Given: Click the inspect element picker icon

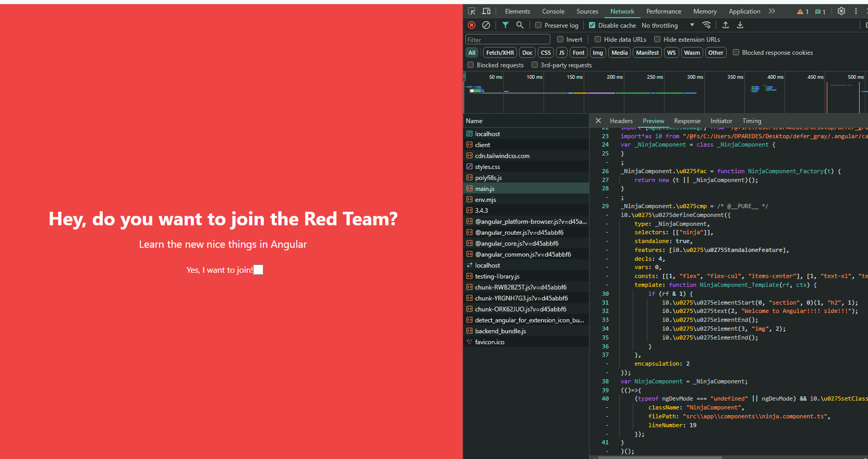Looking at the screenshot, I should (x=472, y=11).
